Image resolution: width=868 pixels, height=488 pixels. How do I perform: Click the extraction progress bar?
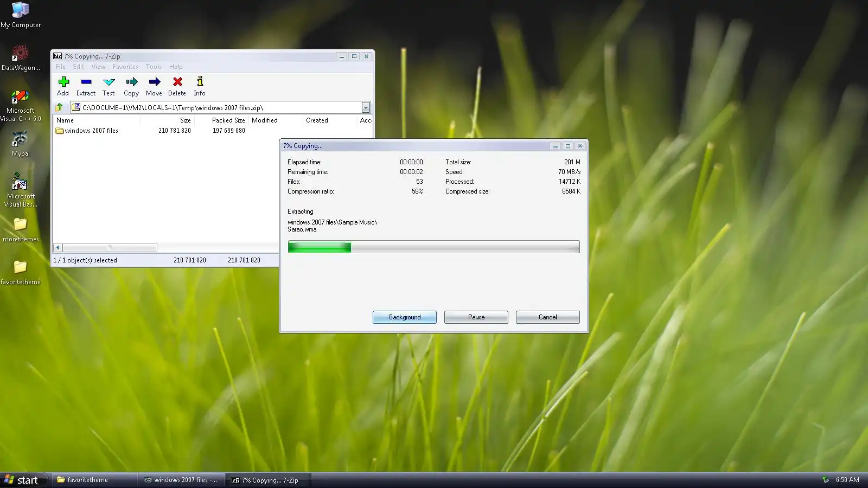[x=434, y=247]
